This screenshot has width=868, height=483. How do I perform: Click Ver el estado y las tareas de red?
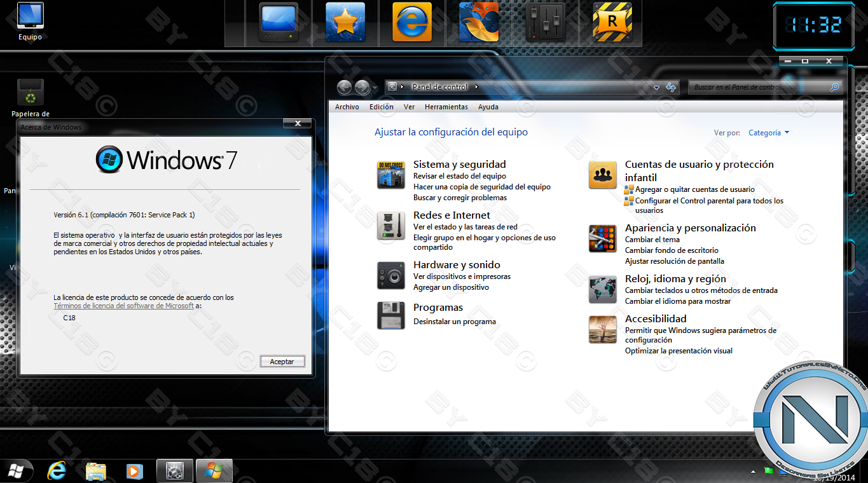pos(465,227)
